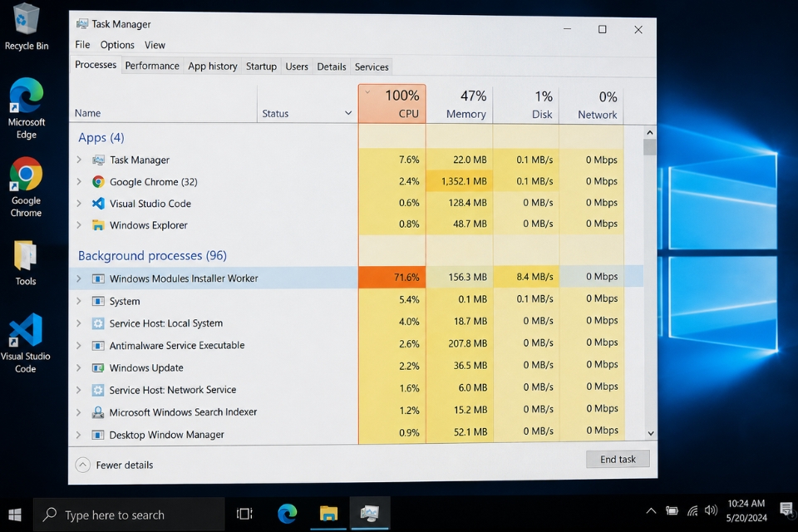
Task: Switch to the Details tab
Action: tap(332, 66)
